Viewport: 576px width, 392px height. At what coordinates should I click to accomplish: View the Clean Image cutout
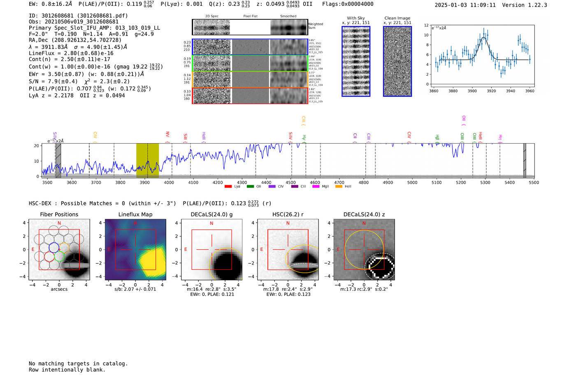[x=397, y=62]
